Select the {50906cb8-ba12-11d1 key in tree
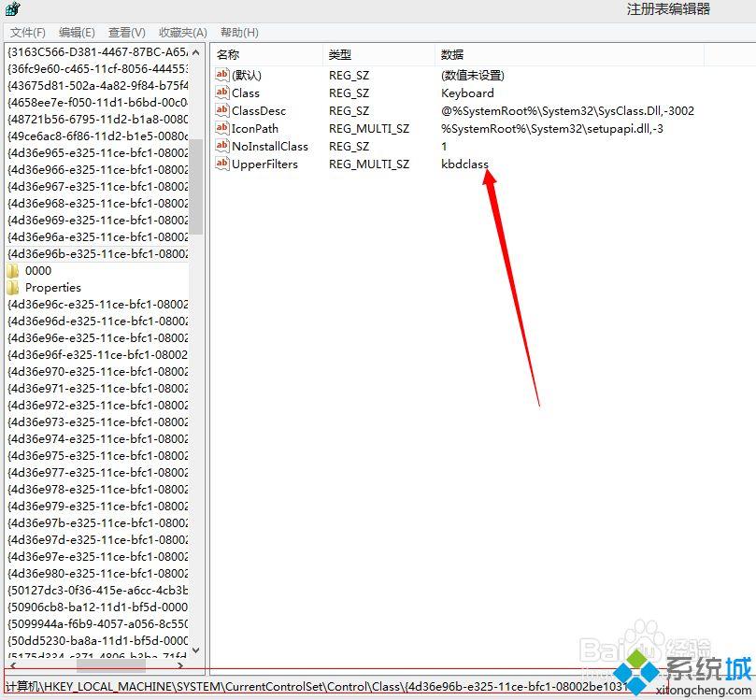756x700 pixels. point(97,607)
